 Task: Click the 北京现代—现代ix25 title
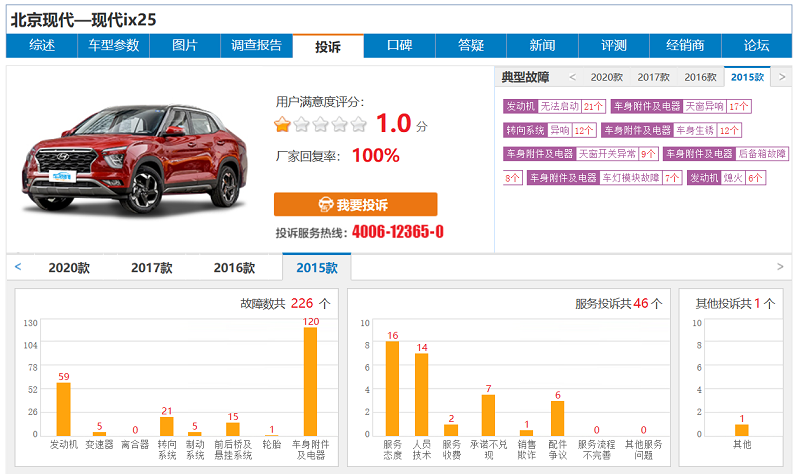[83, 20]
